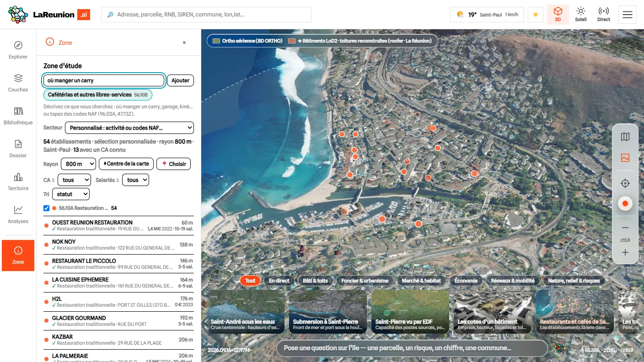Open the Secteur dropdown
644x362 pixels.
pos(129,128)
